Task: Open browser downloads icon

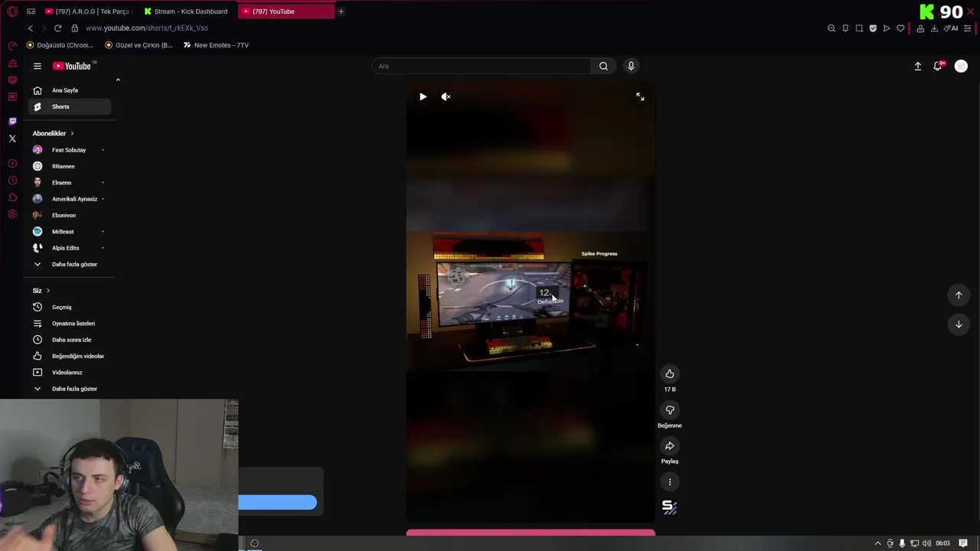Action: (934, 28)
